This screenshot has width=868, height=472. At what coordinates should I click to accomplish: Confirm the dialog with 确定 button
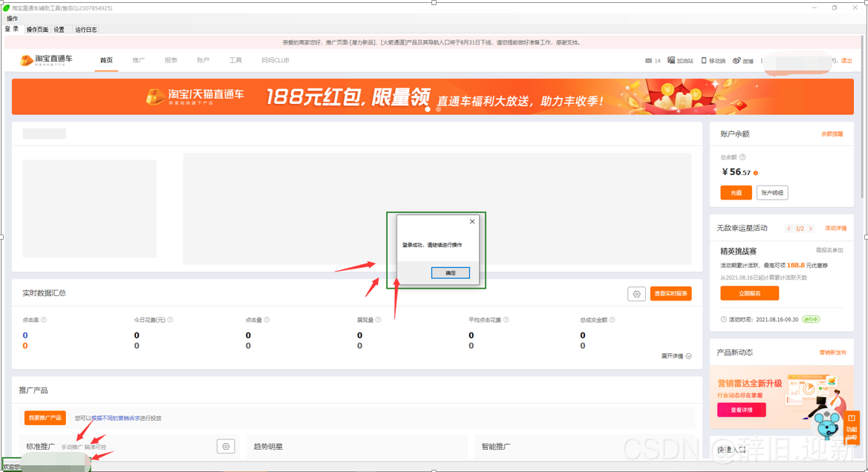(x=451, y=273)
